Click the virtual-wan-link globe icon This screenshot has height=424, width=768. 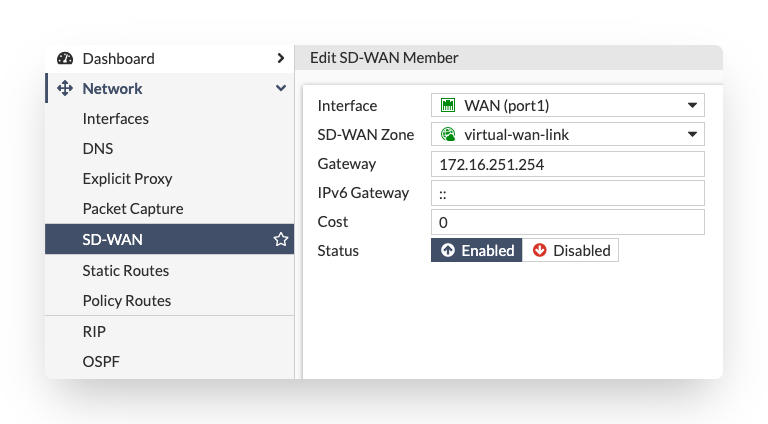[x=448, y=134]
